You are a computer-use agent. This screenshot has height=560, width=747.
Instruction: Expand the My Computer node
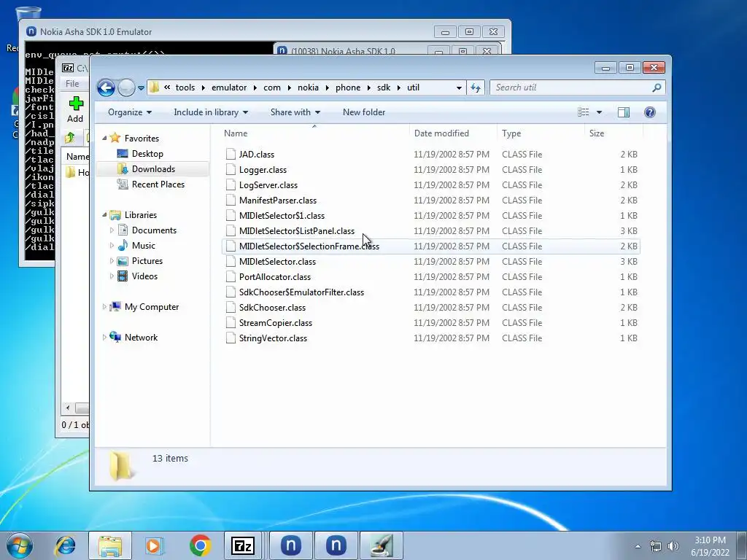point(104,307)
